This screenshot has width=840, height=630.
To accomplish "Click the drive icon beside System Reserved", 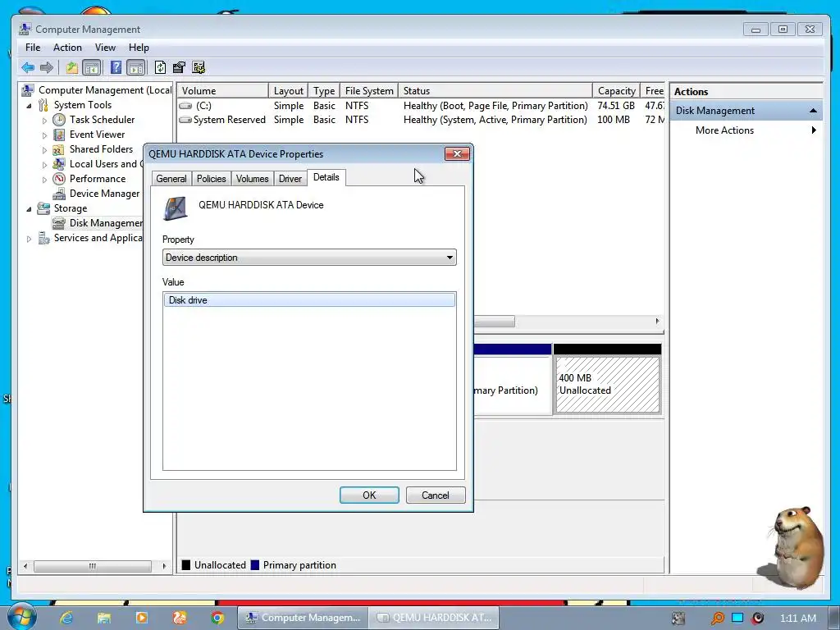I will coord(185,120).
